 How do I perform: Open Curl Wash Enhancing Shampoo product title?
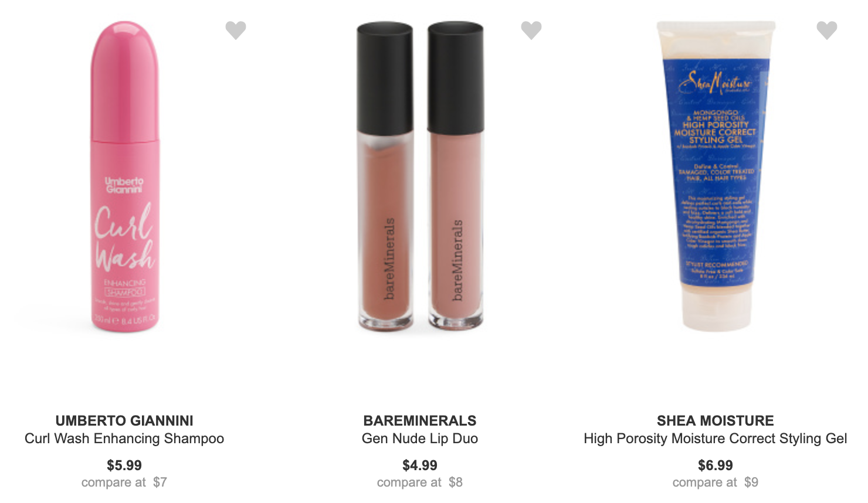(124, 439)
